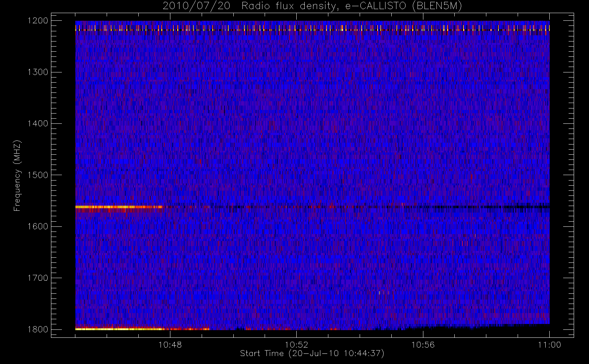Screen dimensions: 589x364
Task: Click the 1500 frequency tick label
Action: [38, 175]
